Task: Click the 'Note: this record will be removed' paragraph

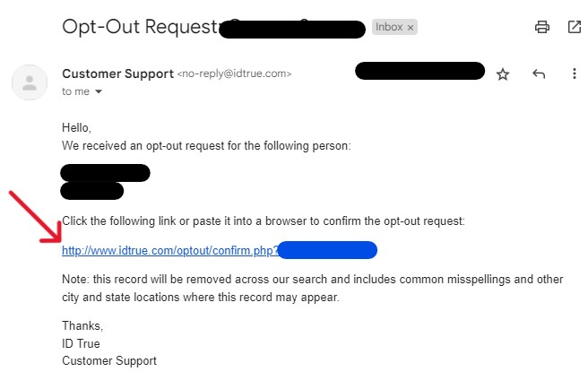Action: pos(312,288)
